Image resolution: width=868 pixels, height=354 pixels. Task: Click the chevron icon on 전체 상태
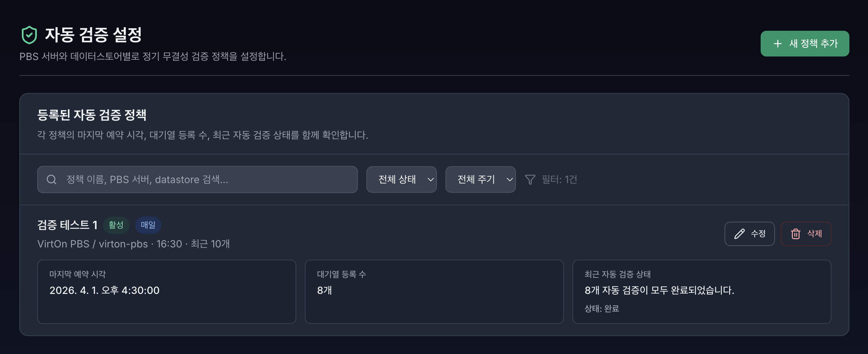tap(430, 180)
